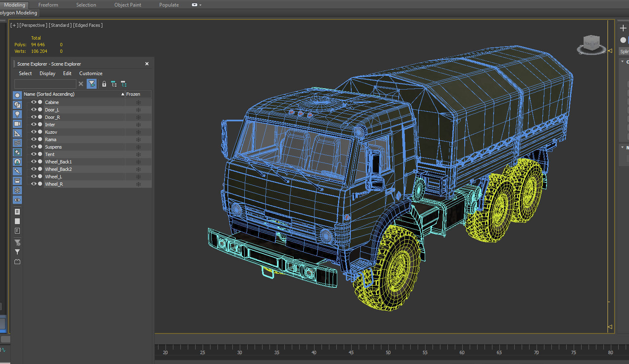Toggle visibility eye for Wheel_Back1
Screen dimensions: 629x364
point(34,161)
